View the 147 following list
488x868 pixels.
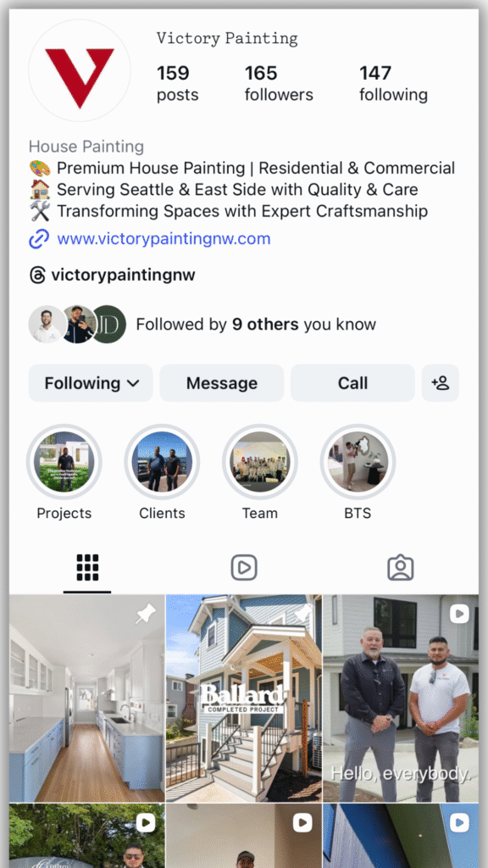coord(393,83)
